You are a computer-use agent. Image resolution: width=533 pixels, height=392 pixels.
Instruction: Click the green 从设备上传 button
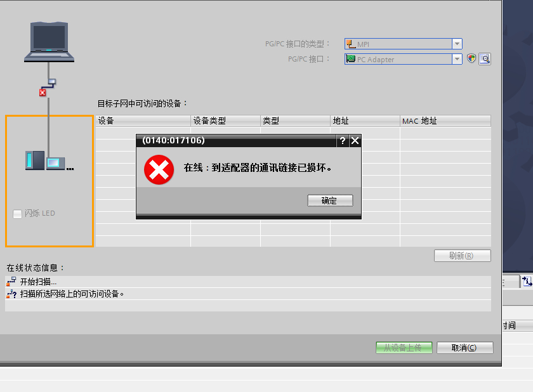404,348
